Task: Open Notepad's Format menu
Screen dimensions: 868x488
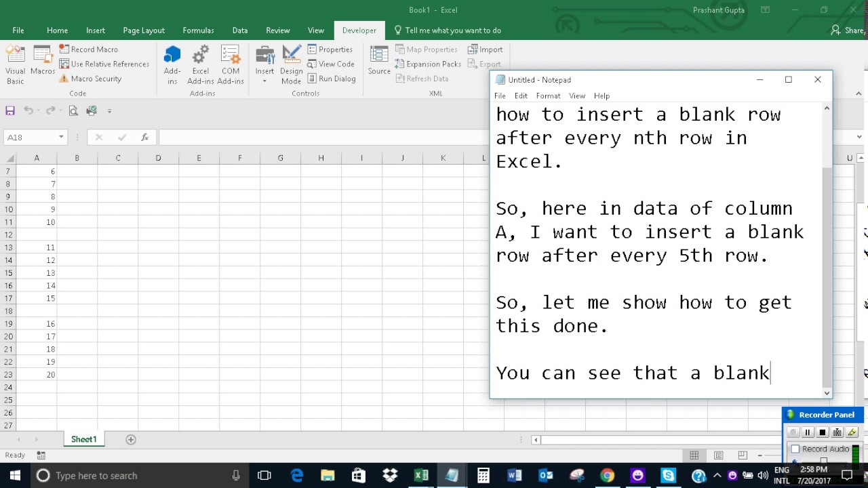Action: [548, 96]
